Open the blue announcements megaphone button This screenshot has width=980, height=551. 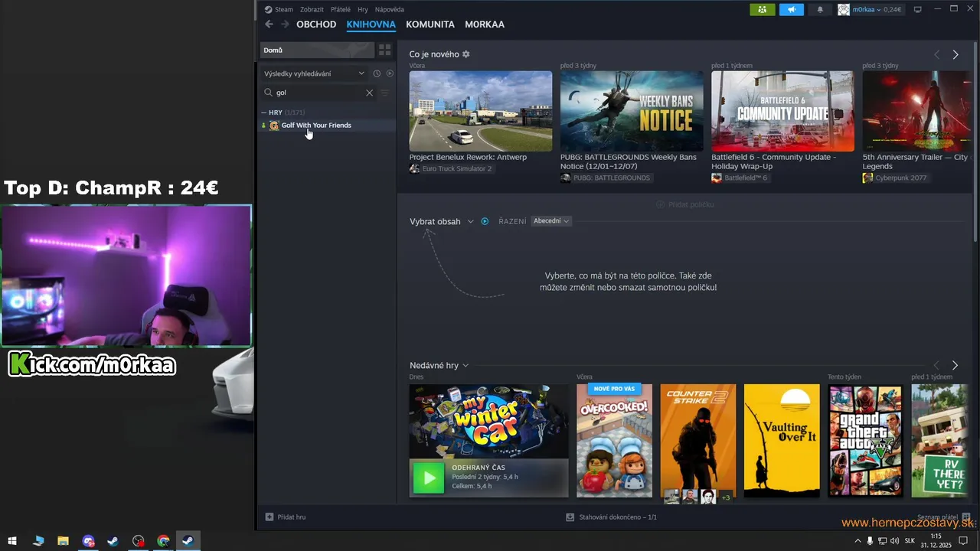[x=792, y=9]
